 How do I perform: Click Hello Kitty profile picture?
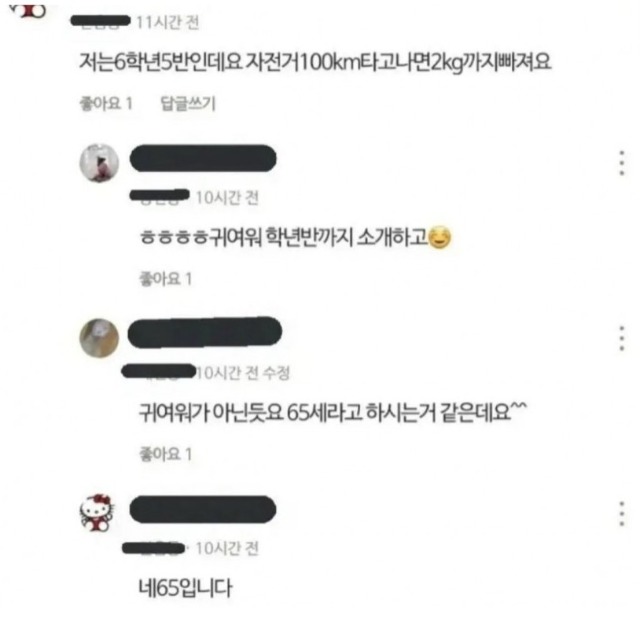pos(98,513)
